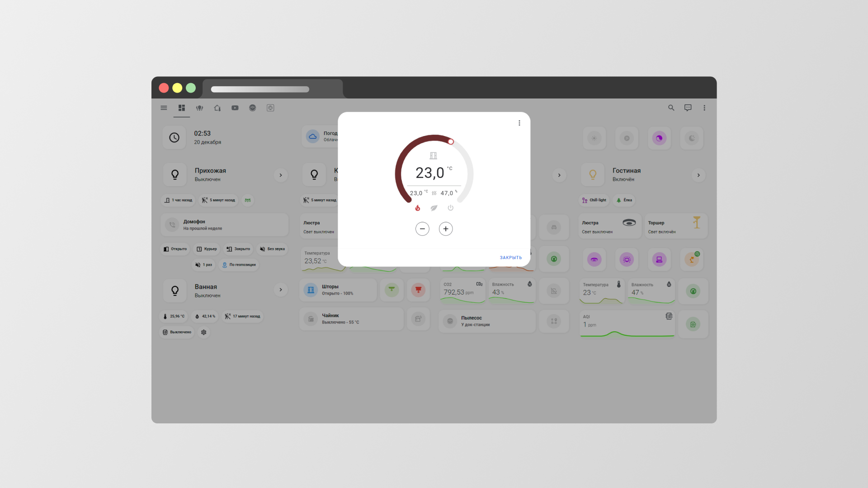Click the Выключено chip in Ванная
This screenshot has width=868, height=488.
click(177, 332)
